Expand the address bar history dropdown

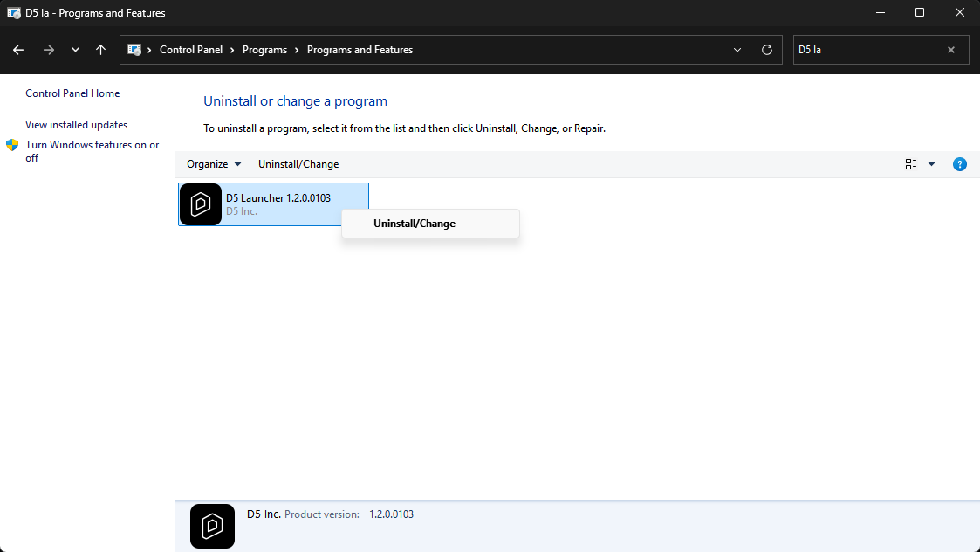pos(737,50)
